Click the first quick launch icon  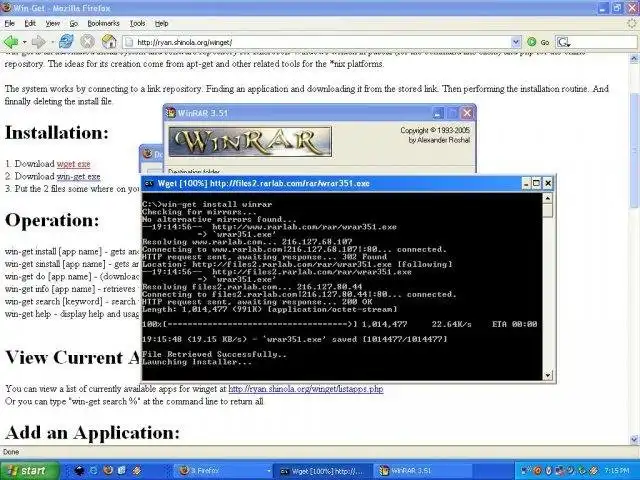tap(79, 471)
